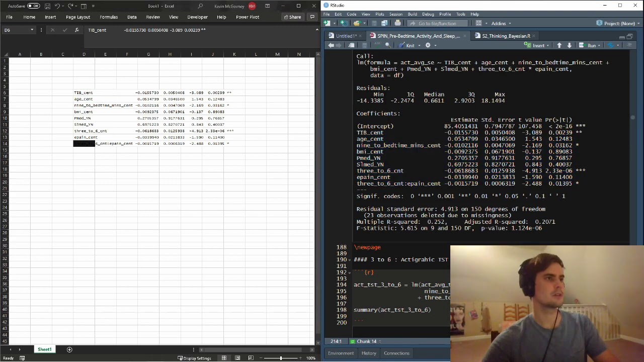The width and height of the screenshot is (644, 362).
Task: Open RStudio Tools menu
Action: [x=461, y=14]
